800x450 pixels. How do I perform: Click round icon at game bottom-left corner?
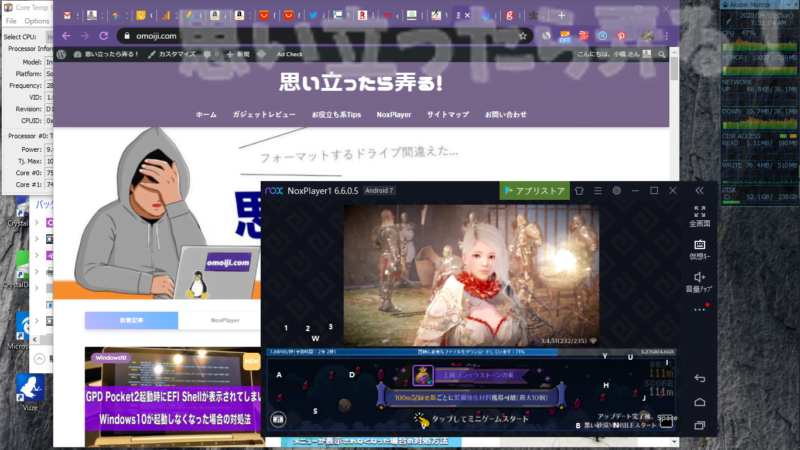pos(278,419)
